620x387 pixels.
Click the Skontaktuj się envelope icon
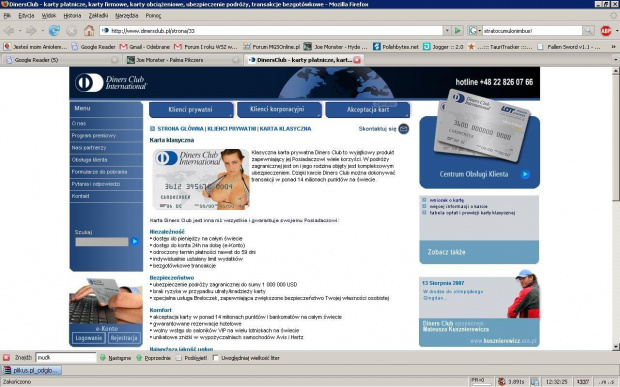403,129
